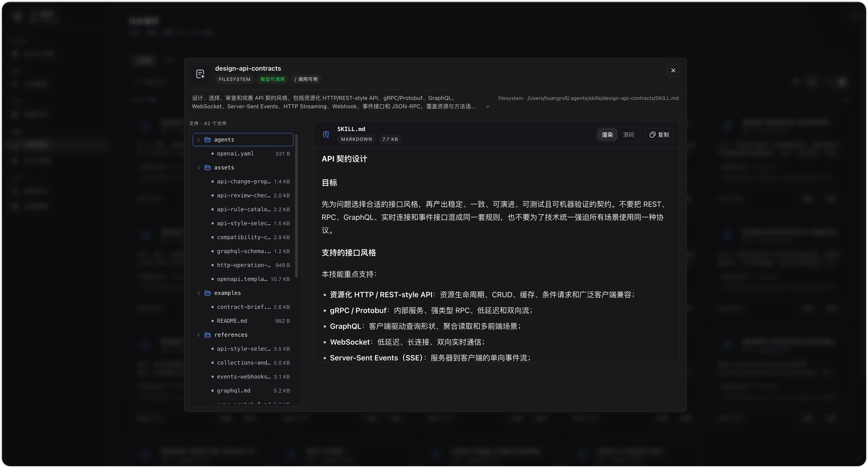
Task: Open README.md in examples
Action: pos(243,321)
